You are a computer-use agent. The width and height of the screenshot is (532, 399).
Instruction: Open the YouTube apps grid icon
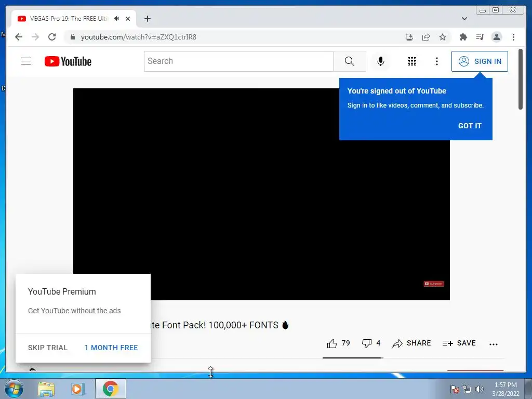click(x=412, y=61)
